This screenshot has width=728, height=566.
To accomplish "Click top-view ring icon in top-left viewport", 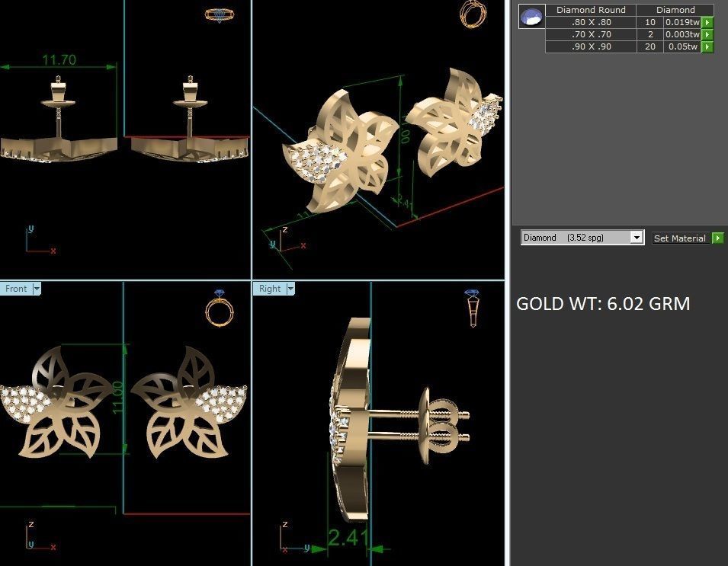I will tap(220, 14).
